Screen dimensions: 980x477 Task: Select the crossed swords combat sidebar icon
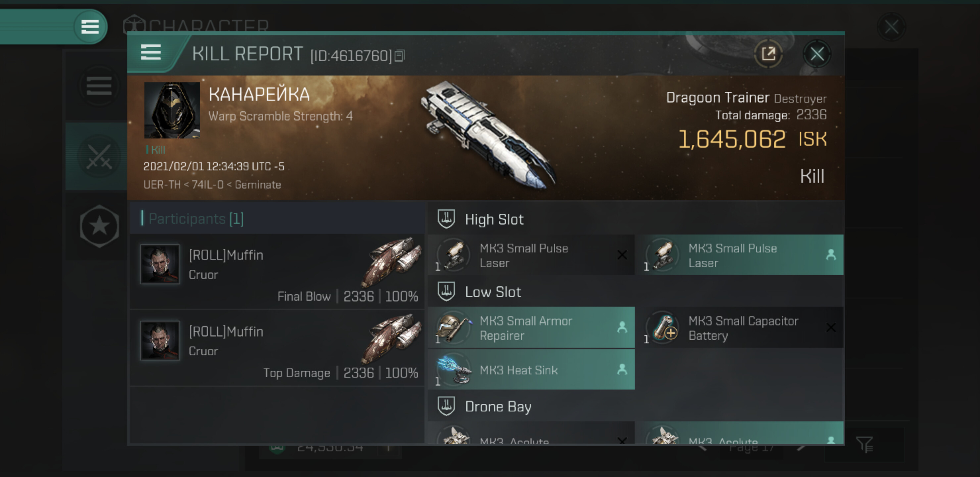(99, 156)
